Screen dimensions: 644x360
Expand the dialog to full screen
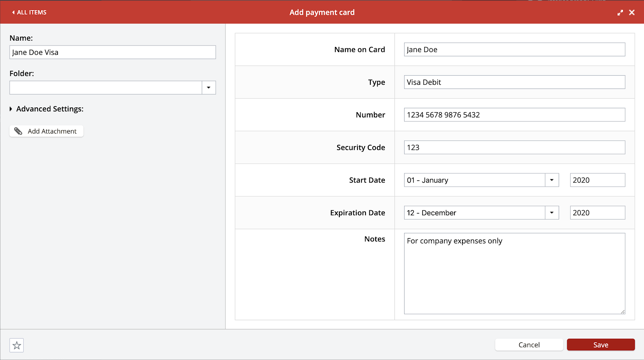point(620,12)
